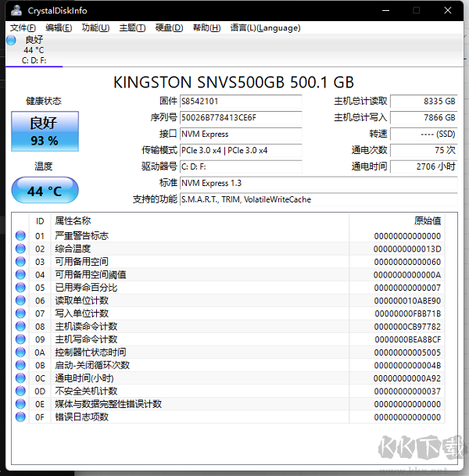The height and width of the screenshot is (476, 469).
Task: Click the status orb for attribute 0F 错误日志项数
Action: (20, 417)
